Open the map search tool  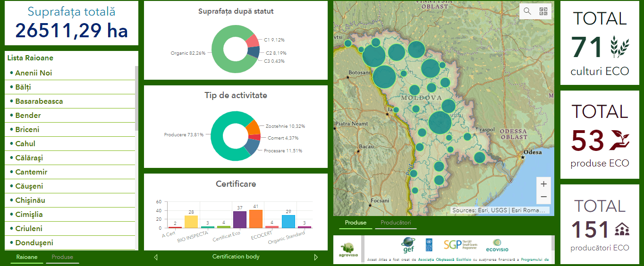pos(527,11)
